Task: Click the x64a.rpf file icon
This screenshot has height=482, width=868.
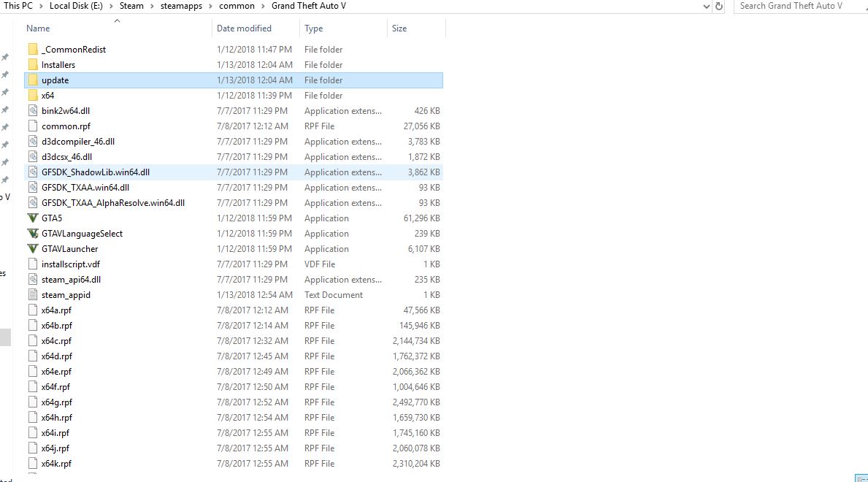Action: pyautogui.click(x=33, y=310)
